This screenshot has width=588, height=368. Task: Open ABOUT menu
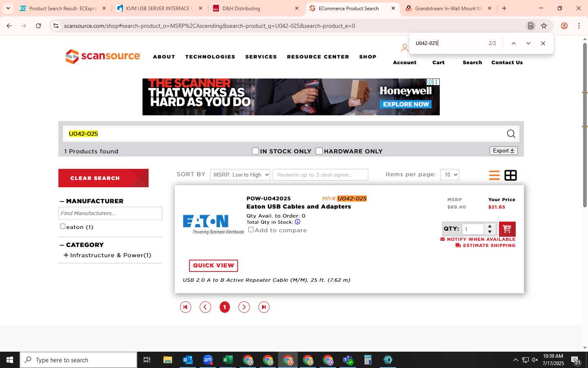tap(164, 57)
